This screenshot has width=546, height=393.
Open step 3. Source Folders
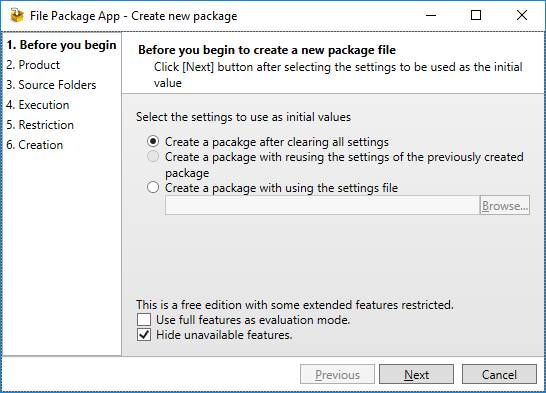51,85
